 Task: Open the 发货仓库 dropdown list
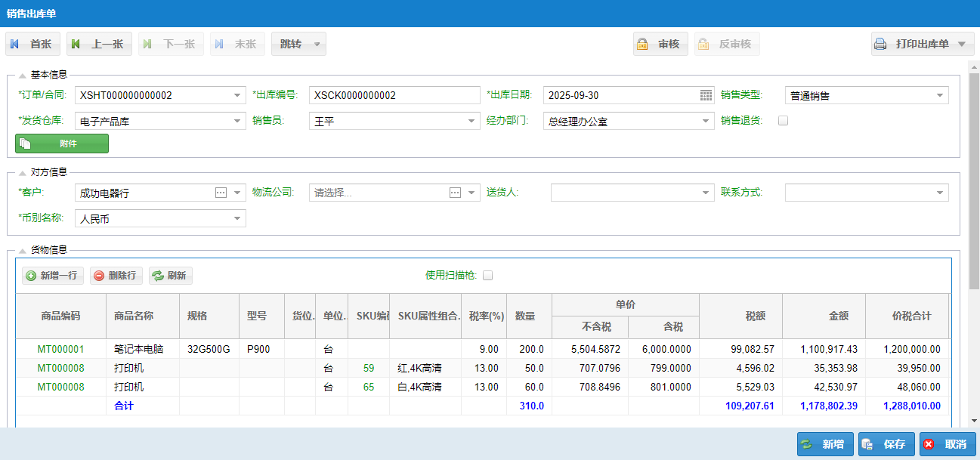(237, 121)
